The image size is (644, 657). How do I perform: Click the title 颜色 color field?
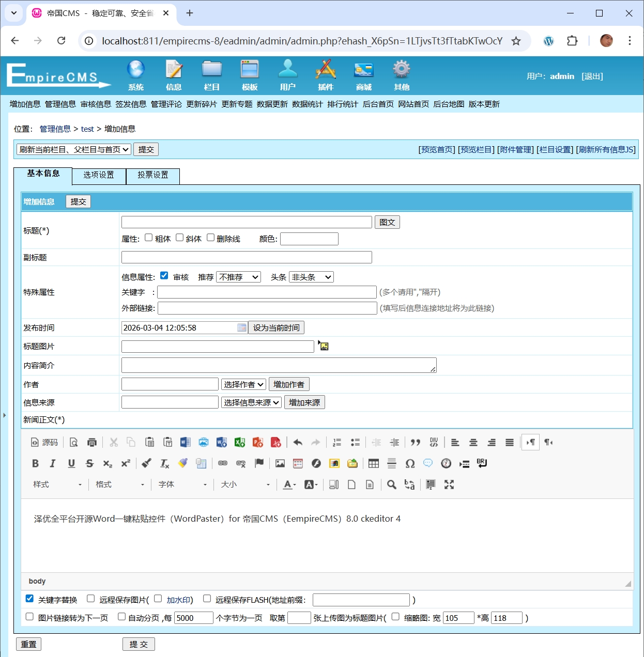point(309,239)
